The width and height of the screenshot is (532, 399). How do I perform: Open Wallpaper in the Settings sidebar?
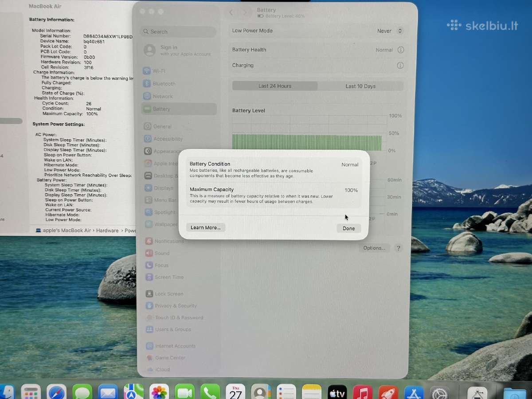click(162, 224)
